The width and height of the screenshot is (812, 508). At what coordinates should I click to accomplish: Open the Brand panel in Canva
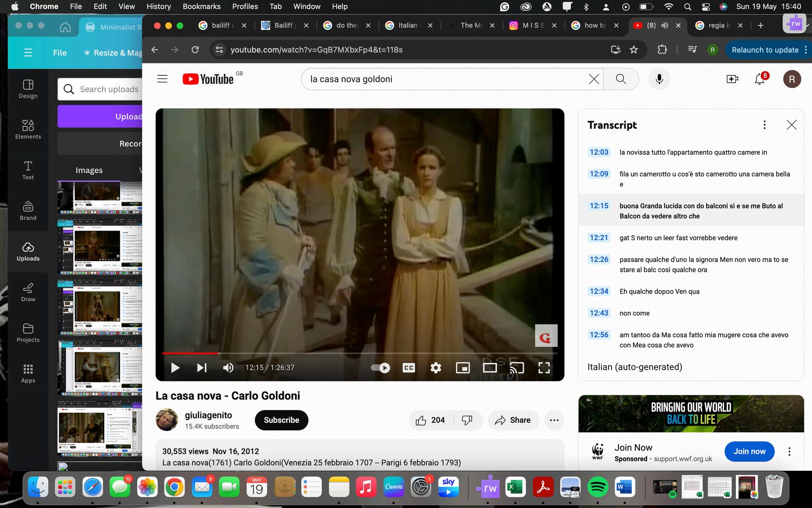point(28,210)
